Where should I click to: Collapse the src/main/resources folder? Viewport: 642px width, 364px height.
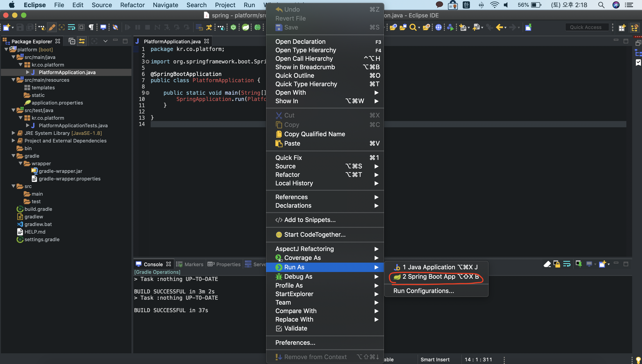pyautogui.click(x=13, y=80)
